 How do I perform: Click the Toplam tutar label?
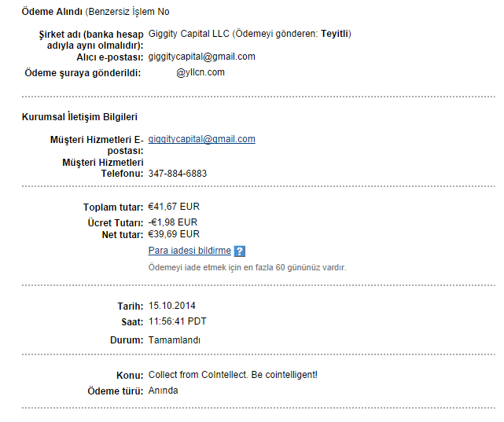(x=112, y=207)
